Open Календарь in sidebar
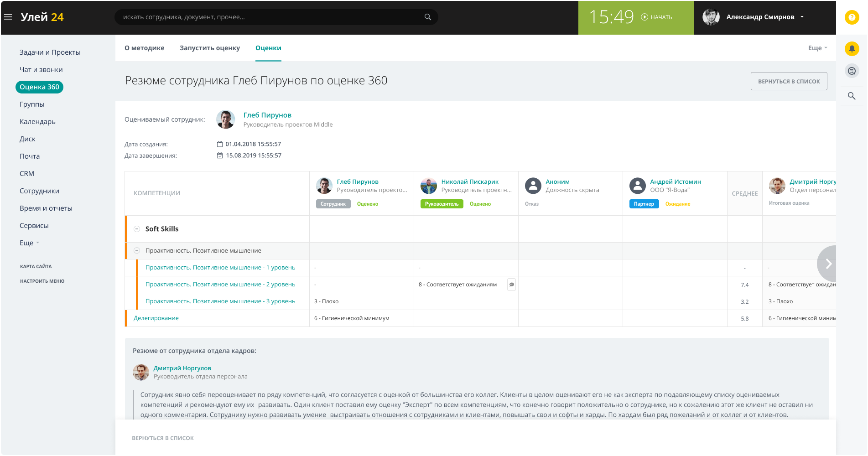868x456 pixels. click(37, 122)
